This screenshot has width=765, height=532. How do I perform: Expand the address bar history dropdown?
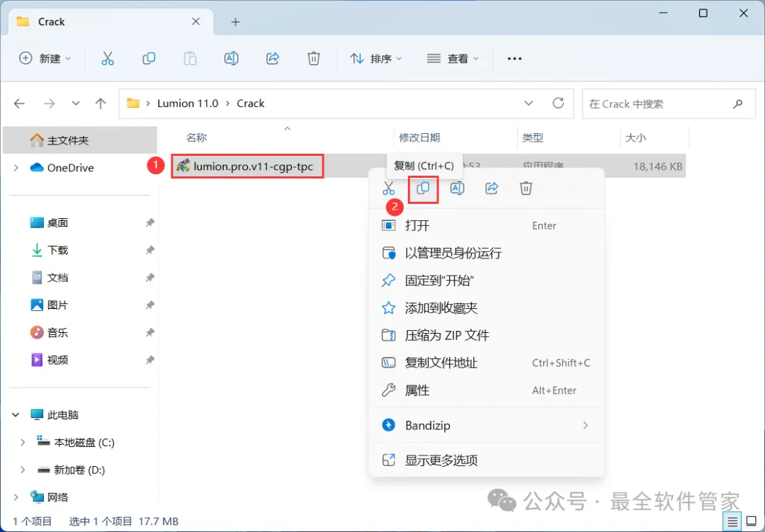pos(528,103)
